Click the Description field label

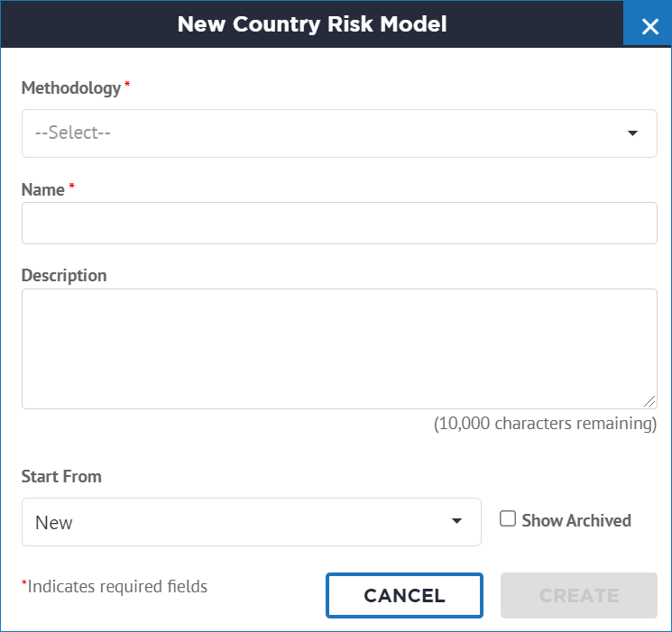[x=64, y=276]
